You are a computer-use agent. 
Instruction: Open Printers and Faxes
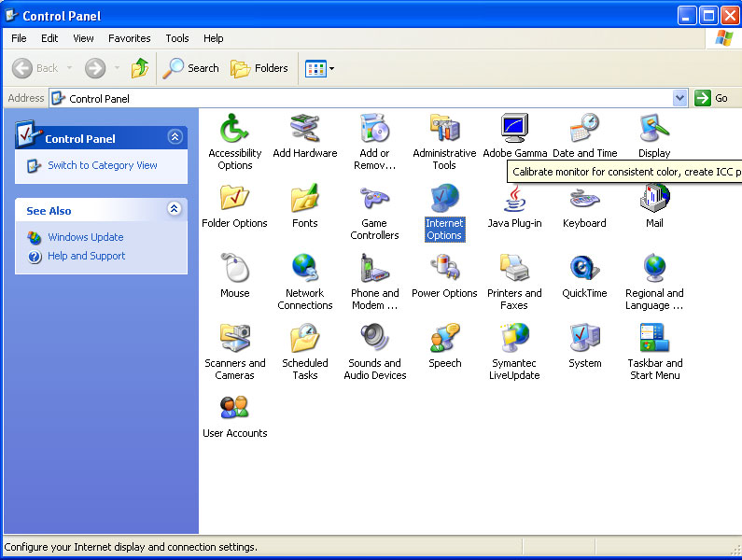(x=514, y=282)
